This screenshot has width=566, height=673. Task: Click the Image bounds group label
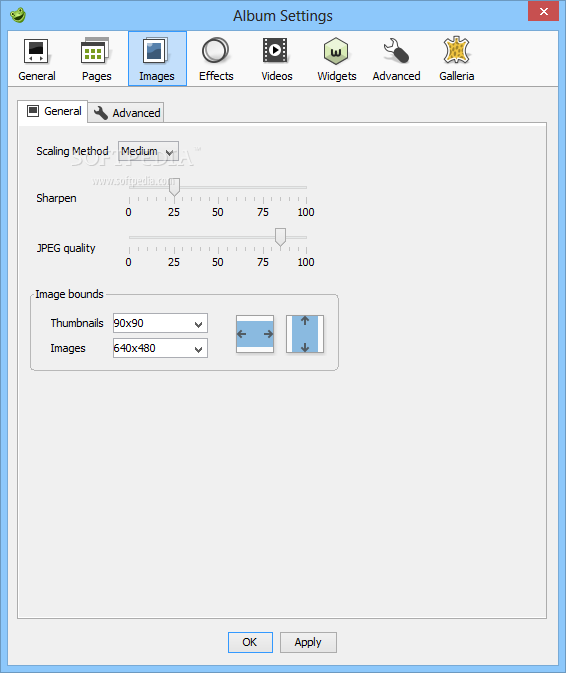pyautogui.click(x=70, y=294)
